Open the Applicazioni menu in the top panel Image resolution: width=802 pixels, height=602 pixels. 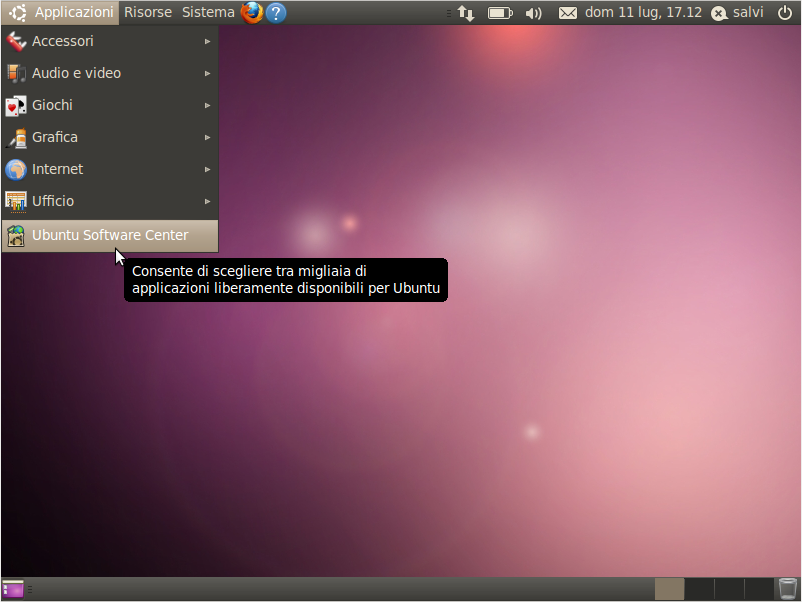(60, 12)
